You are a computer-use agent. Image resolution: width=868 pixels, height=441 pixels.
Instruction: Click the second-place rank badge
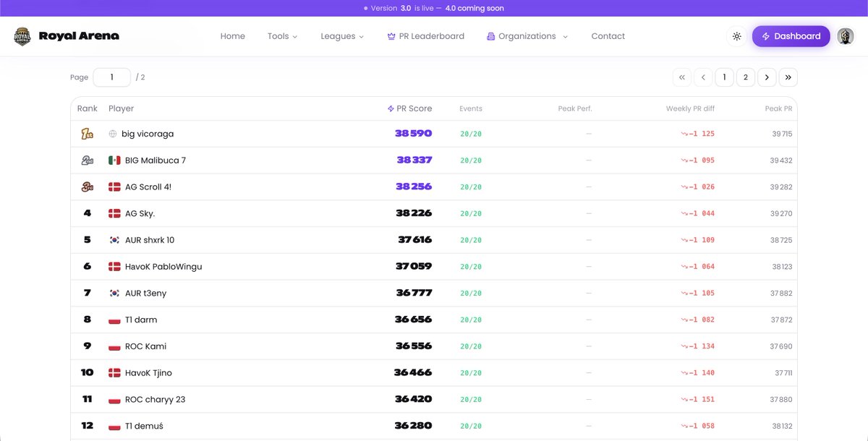(x=87, y=160)
